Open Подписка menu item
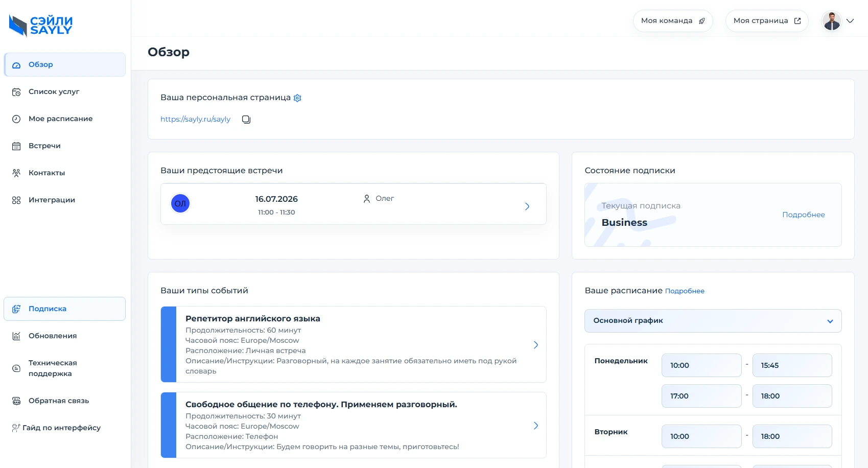 tap(64, 309)
